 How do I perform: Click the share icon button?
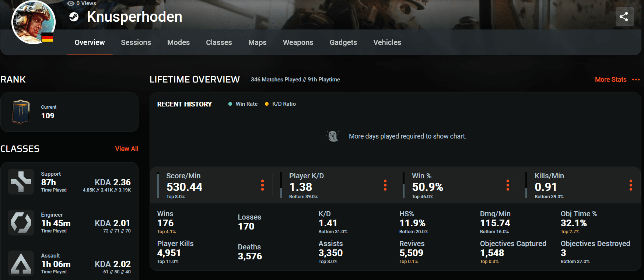[x=624, y=17]
